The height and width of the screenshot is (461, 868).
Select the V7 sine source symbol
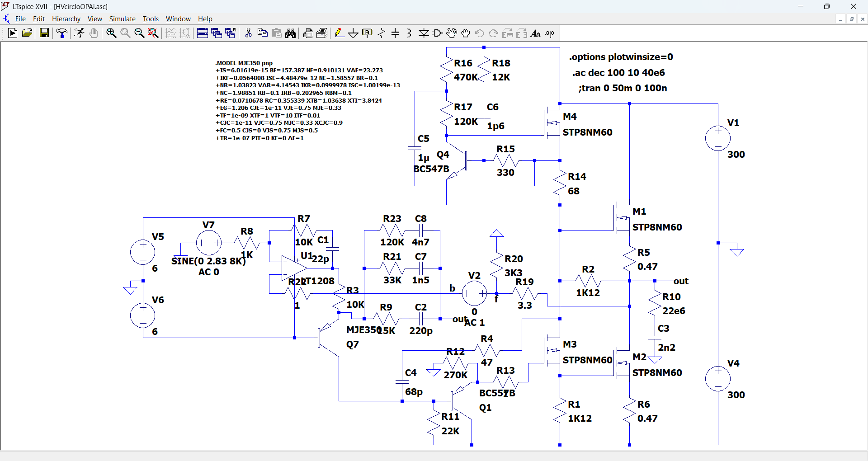209,243
